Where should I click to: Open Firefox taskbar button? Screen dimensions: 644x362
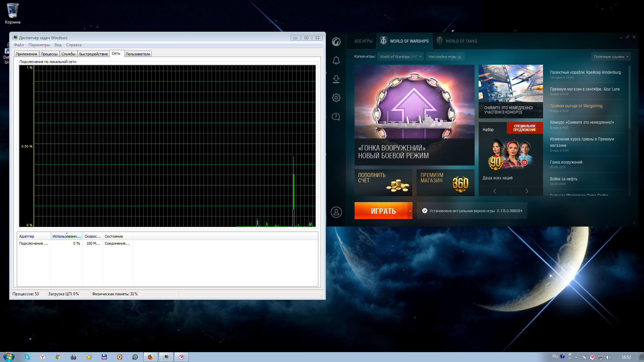click(x=151, y=357)
